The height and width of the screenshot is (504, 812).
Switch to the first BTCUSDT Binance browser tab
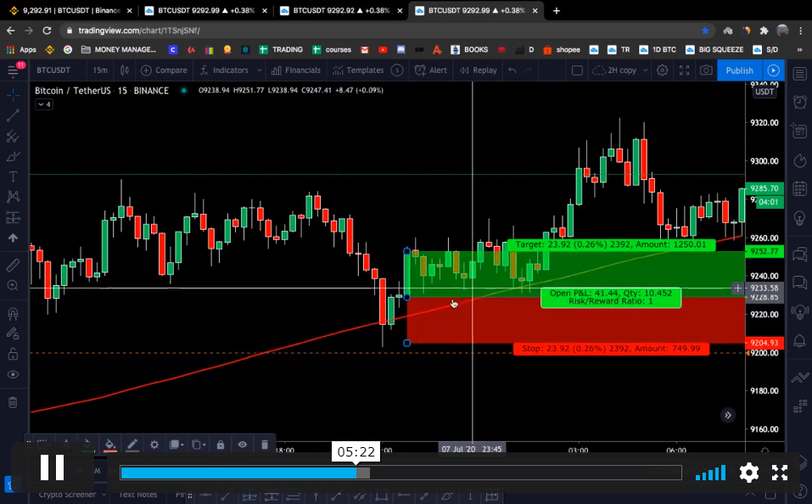pos(71,10)
